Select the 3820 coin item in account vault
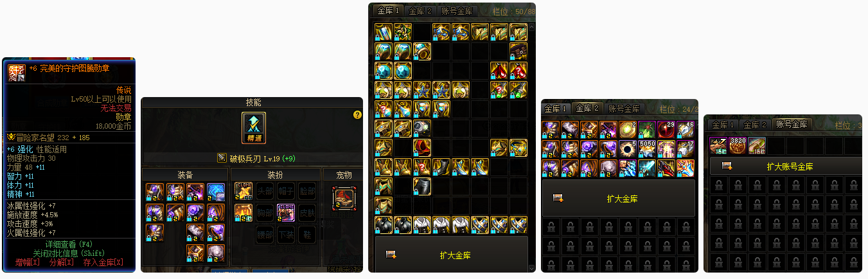Viewport: 868px width, 279px height. point(738,145)
